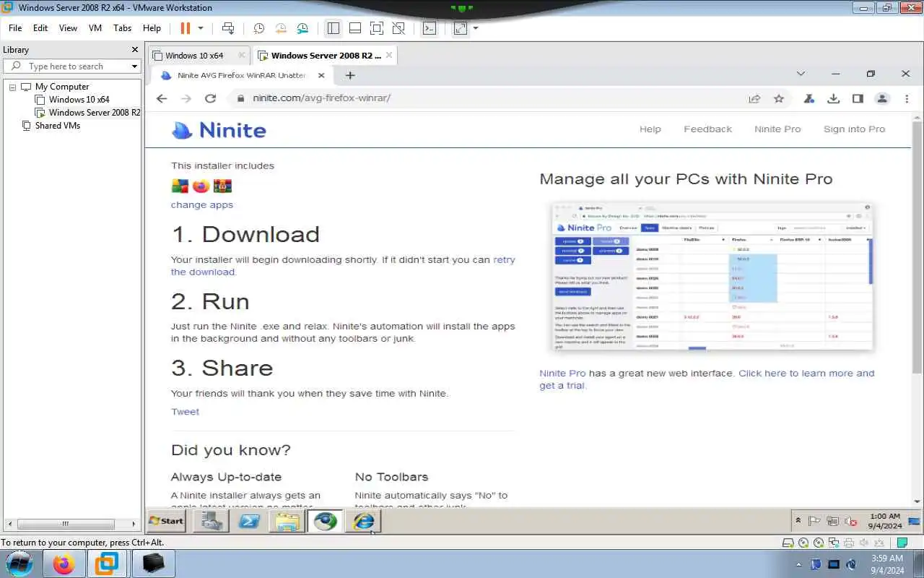This screenshot has height=578, width=924.
Task: Open Internet Explorer from the guest taskbar
Action: click(x=364, y=520)
